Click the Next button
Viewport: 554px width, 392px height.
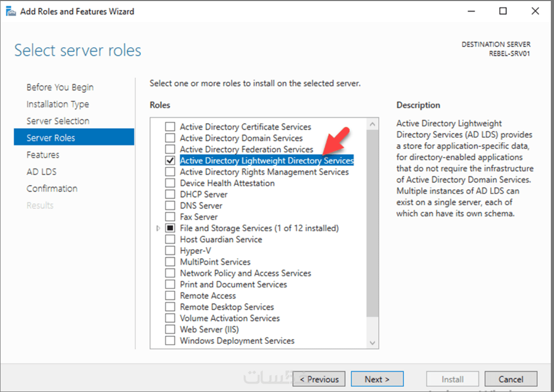(x=377, y=379)
